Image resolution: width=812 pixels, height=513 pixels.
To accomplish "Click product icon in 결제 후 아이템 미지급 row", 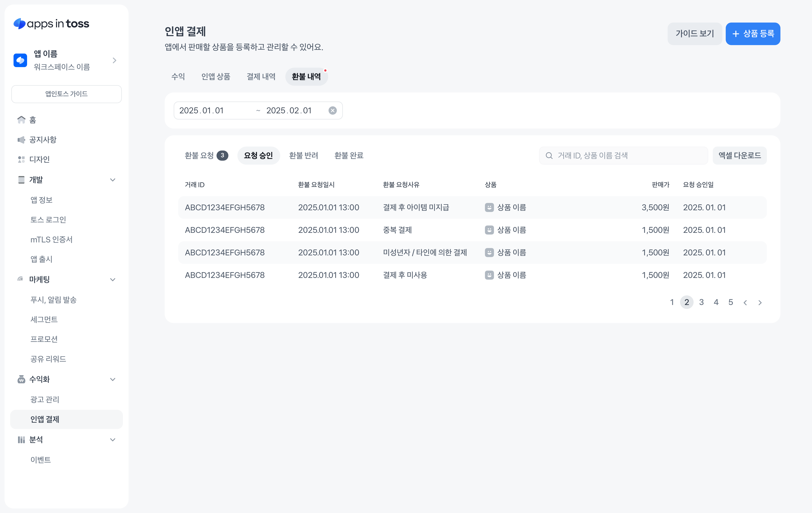I will coord(489,207).
